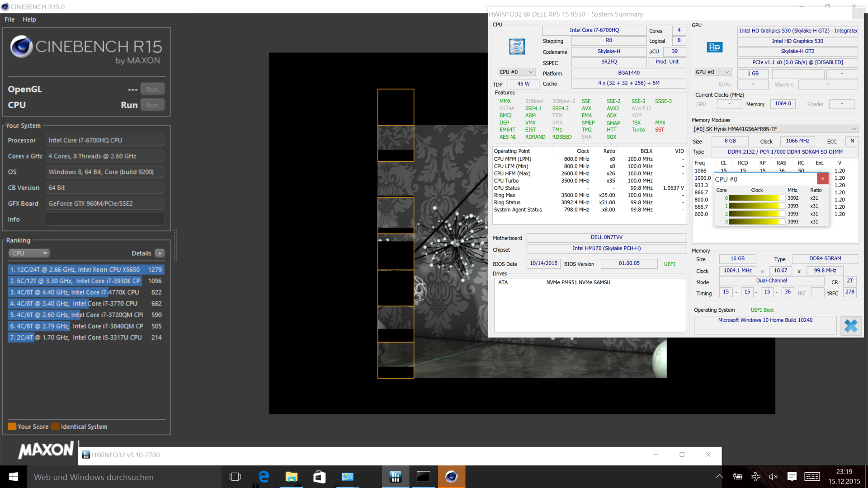
Task: Open Microsoft Edge from the taskbar
Action: click(x=264, y=477)
